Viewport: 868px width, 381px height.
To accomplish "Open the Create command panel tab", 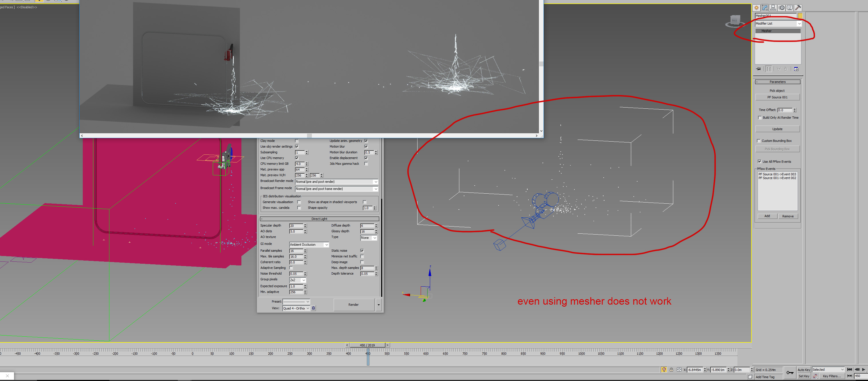I will click(x=757, y=7).
